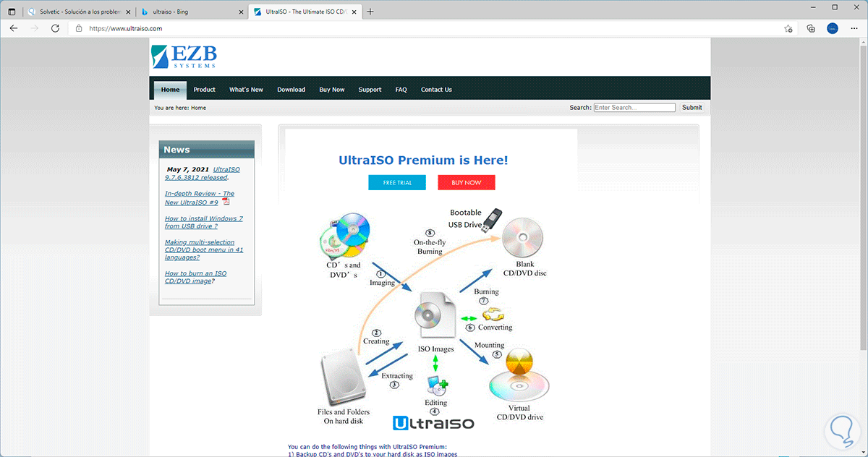Open the Contact Us menu item

pyautogui.click(x=436, y=90)
